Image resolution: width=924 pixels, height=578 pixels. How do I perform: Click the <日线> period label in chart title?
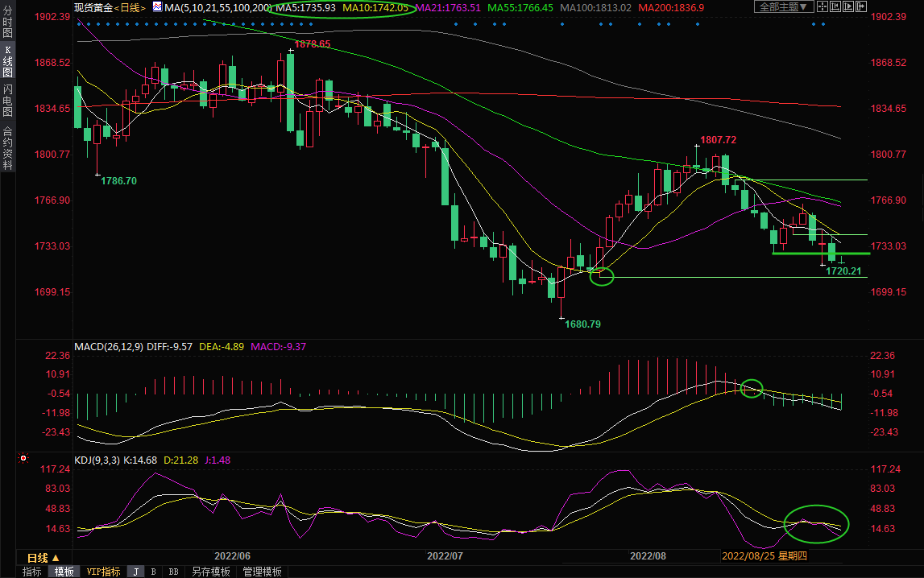click(130, 7)
